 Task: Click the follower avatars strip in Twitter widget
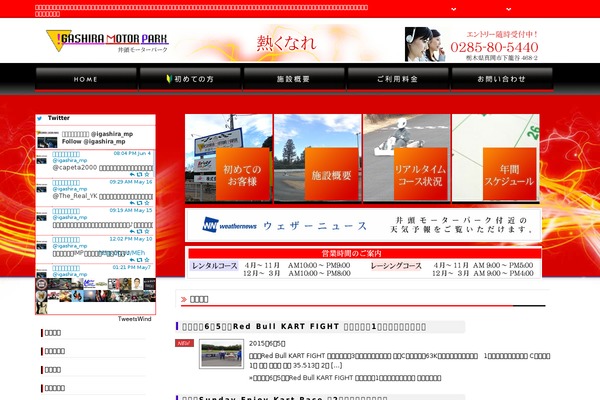coord(96,296)
